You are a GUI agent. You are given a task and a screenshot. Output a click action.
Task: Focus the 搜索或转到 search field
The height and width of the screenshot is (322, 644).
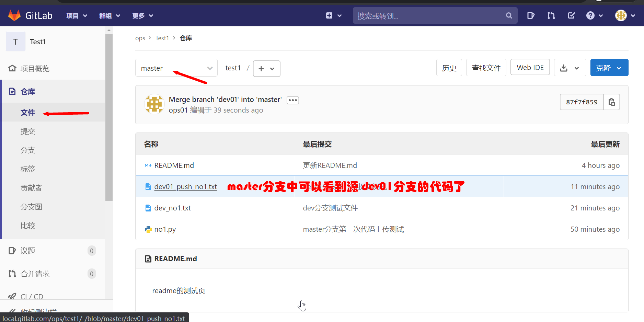pos(435,15)
